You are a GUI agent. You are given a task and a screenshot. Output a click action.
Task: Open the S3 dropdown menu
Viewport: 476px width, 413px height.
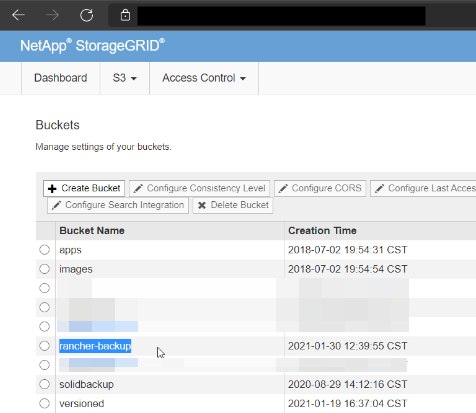(x=124, y=78)
